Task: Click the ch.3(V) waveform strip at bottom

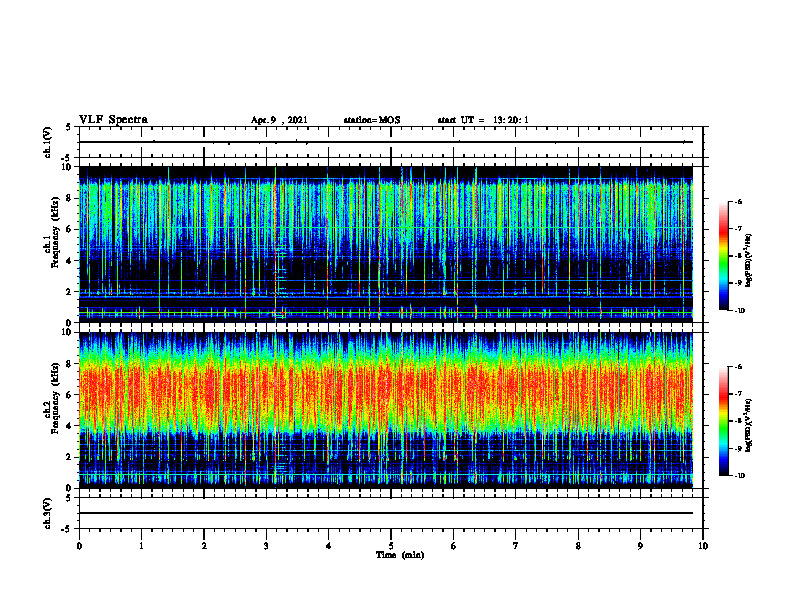Action: [x=391, y=513]
